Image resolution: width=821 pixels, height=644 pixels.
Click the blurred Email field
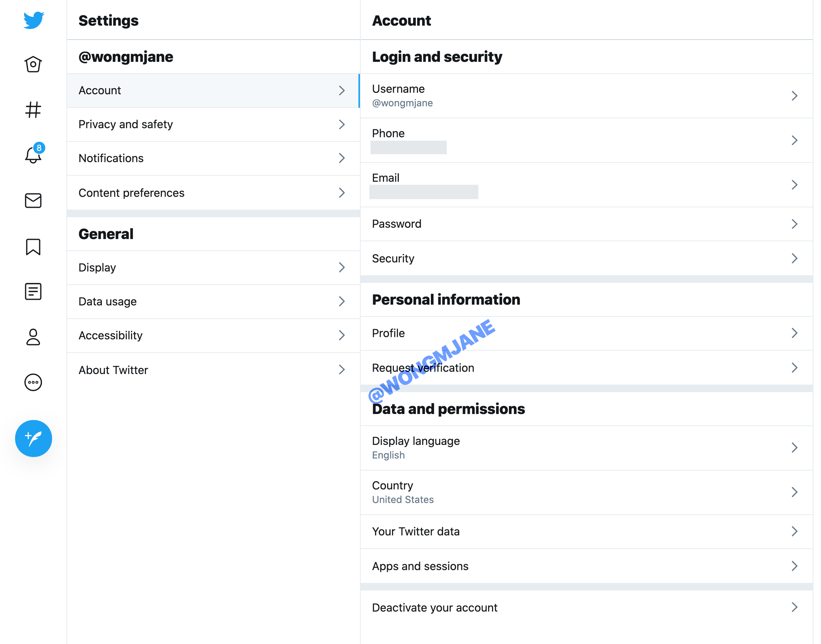(424, 192)
